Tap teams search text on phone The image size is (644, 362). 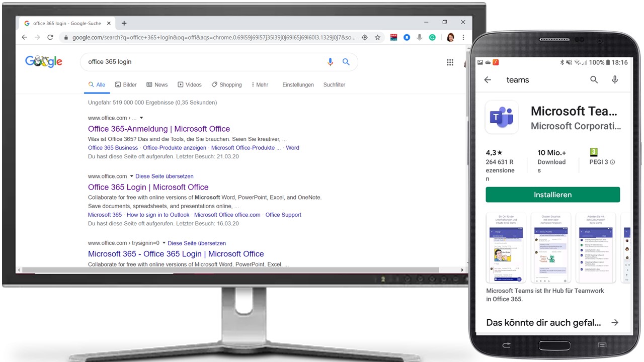pos(518,80)
